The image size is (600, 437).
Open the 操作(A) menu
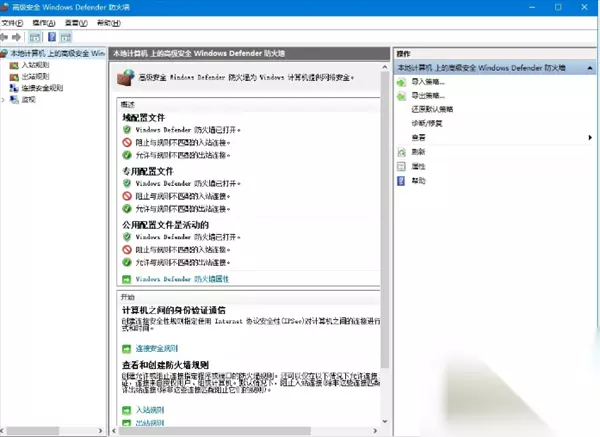coord(44,23)
